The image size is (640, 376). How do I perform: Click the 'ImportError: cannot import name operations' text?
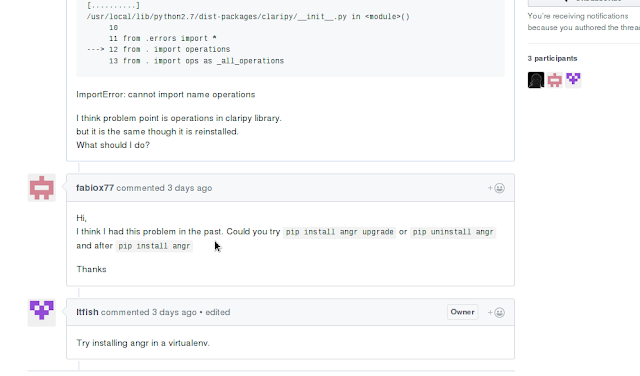(x=166, y=95)
